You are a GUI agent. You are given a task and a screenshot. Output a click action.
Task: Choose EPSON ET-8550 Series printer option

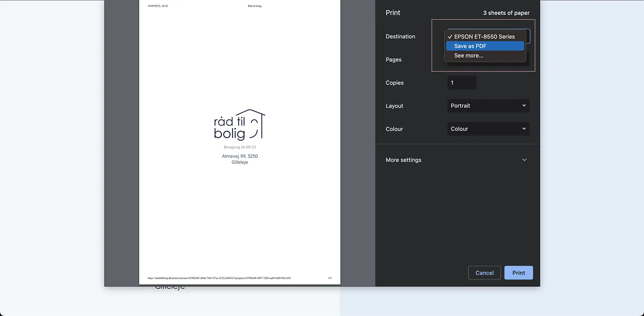[x=485, y=36]
